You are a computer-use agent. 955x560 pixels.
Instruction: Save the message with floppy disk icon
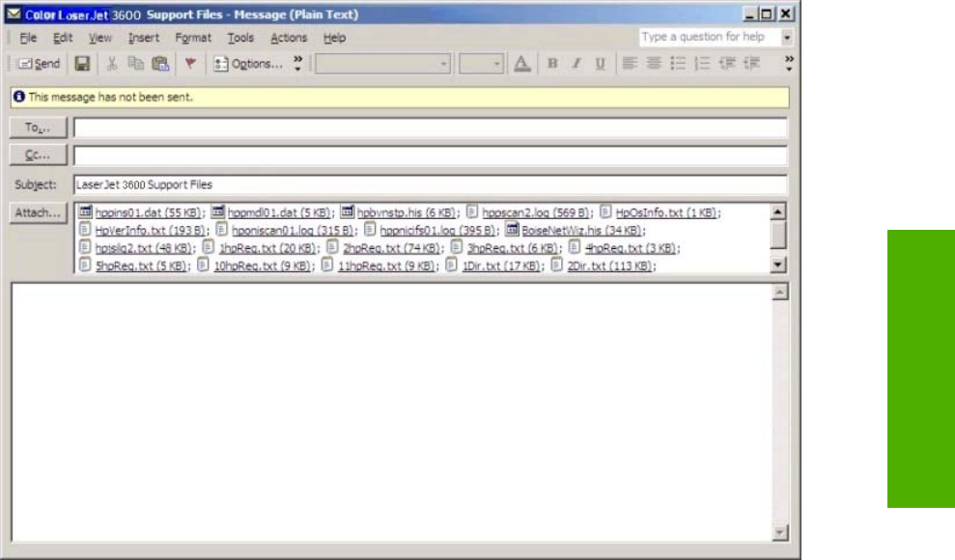click(x=82, y=64)
